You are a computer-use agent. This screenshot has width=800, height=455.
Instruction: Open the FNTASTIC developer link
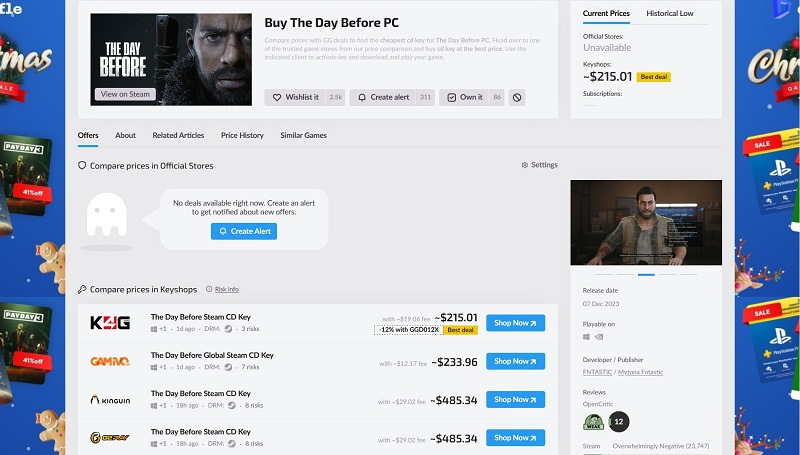(600, 371)
